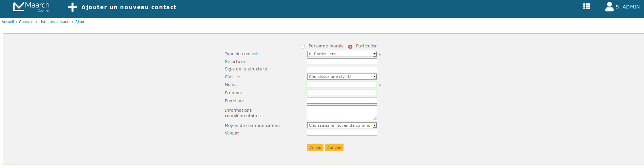Click the user profile avatar icon

click(x=609, y=6)
